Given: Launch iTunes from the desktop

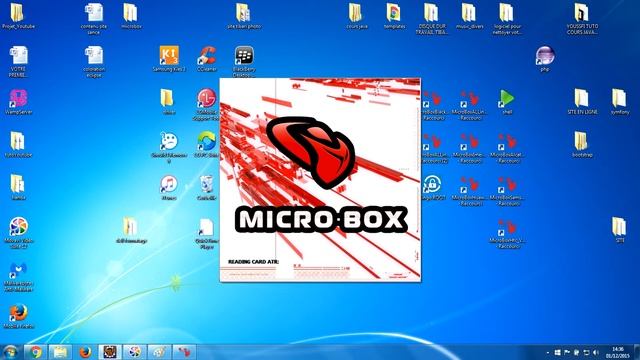Looking at the screenshot, I should pyautogui.click(x=169, y=188).
